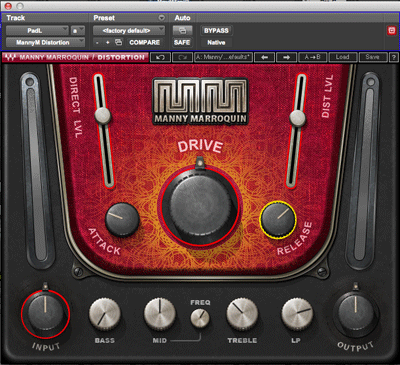The width and height of the screenshot is (400, 365).
Task: Open the Waves help question mark
Action: (394, 57)
